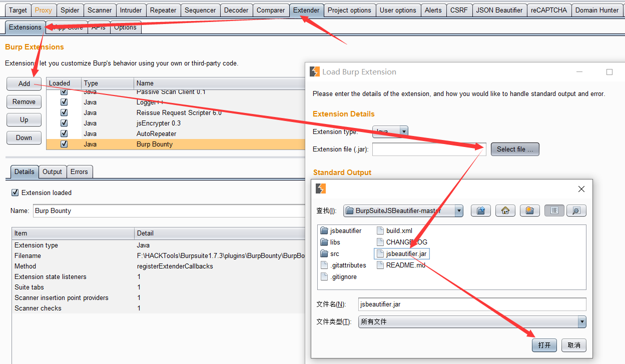Close the file chooser dialog

tap(581, 189)
